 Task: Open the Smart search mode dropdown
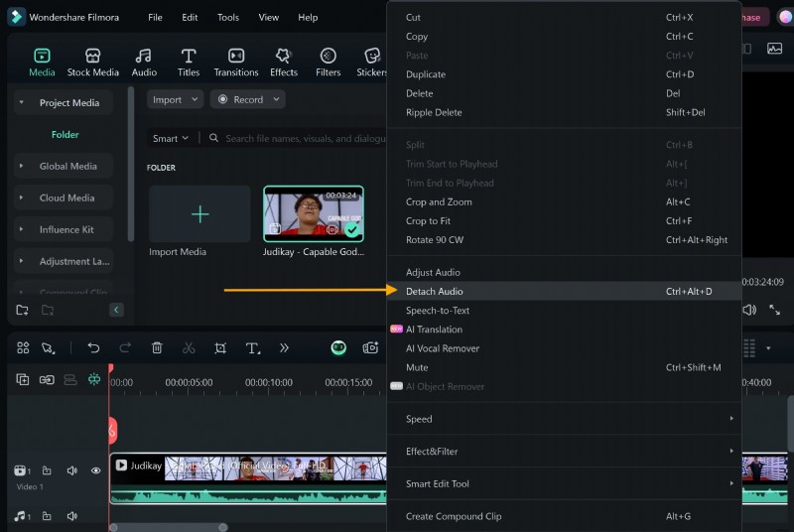click(x=171, y=138)
